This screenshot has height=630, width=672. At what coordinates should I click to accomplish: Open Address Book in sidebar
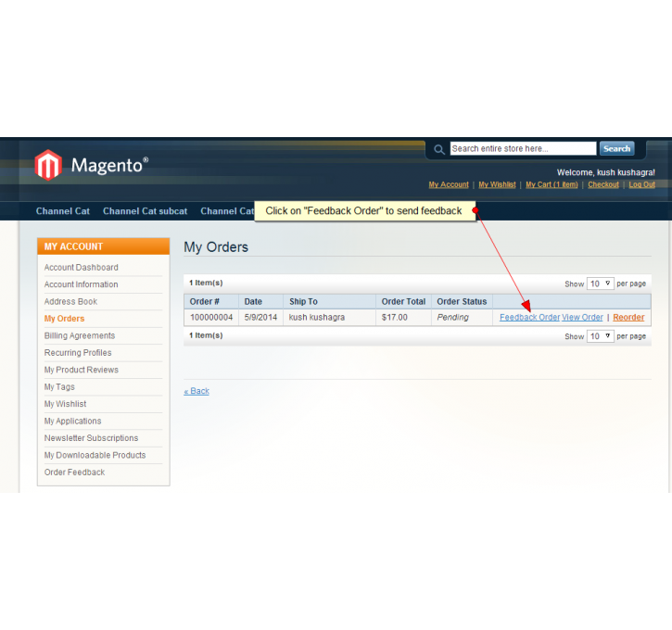point(70,301)
